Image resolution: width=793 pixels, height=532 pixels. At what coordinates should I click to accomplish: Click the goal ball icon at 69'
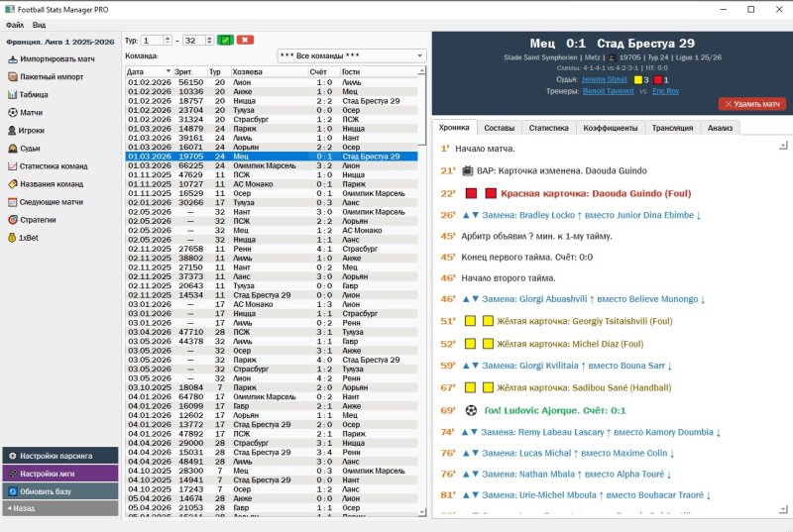point(471,410)
